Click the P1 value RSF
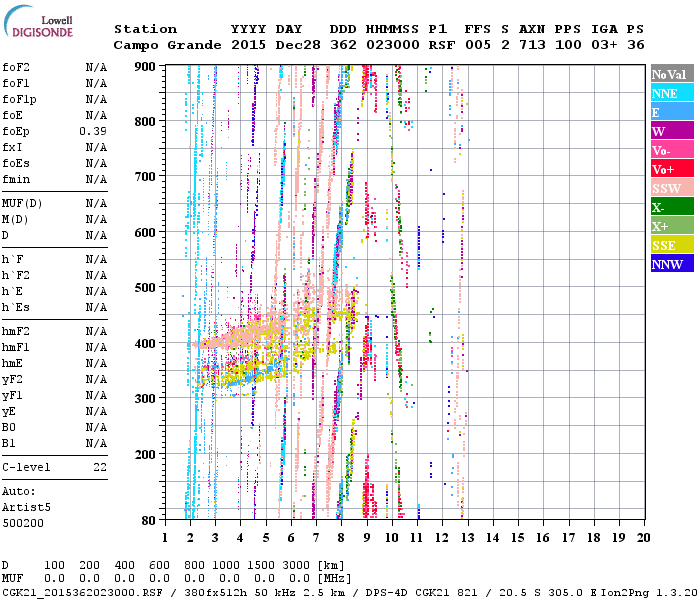This screenshot has width=700, height=600. tap(442, 45)
